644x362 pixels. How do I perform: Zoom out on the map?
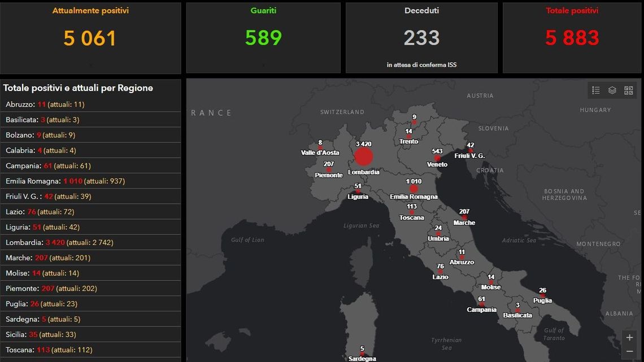pos(629,352)
